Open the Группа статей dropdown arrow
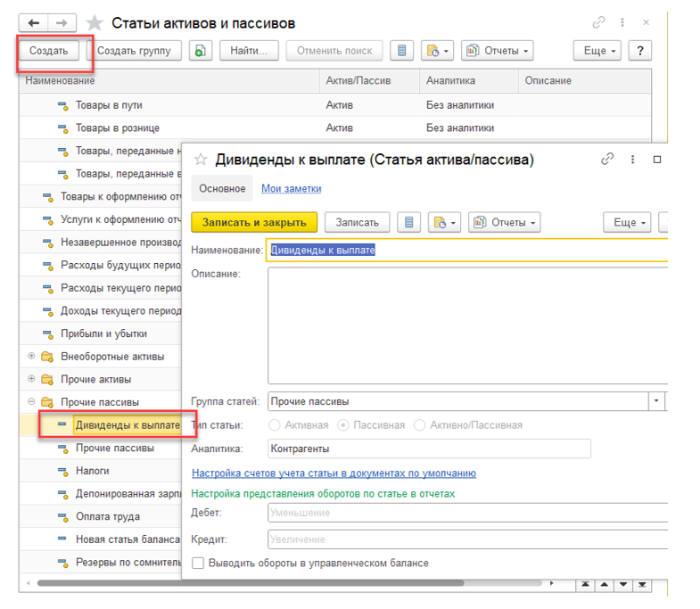The width and height of the screenshot is (700, 609). (x=658, y=401)
